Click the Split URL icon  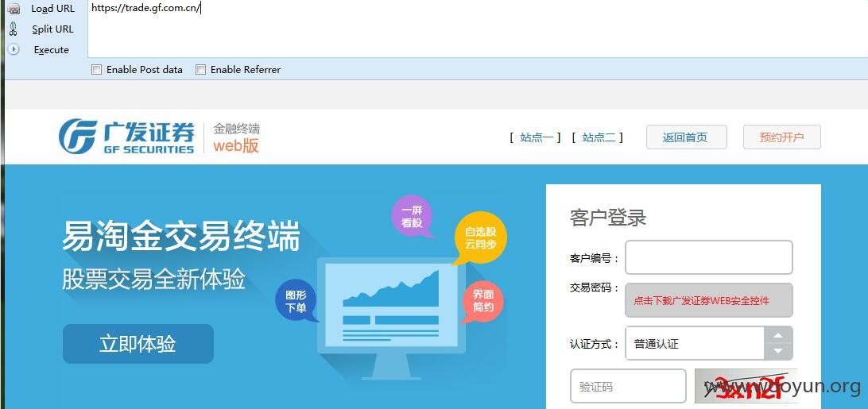(14, 29)
